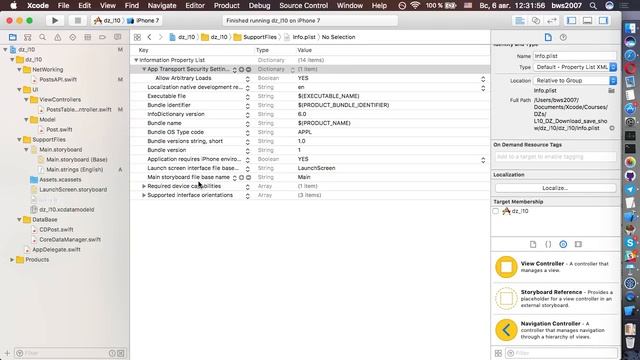Open AppDelegate.swift file
The height and width of the screenshot is (360, 640).
[x=56, y=249]
